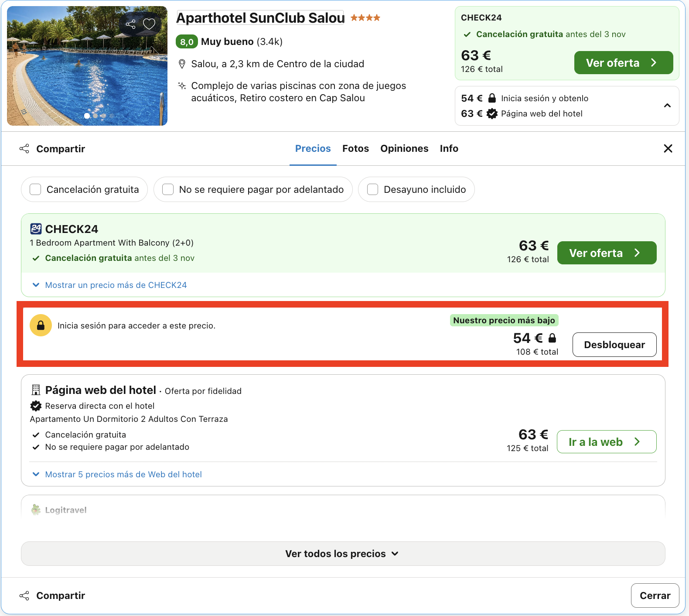Expand Ver todos los precios
The width and height of the screenshot is (689, 616).
343,554
